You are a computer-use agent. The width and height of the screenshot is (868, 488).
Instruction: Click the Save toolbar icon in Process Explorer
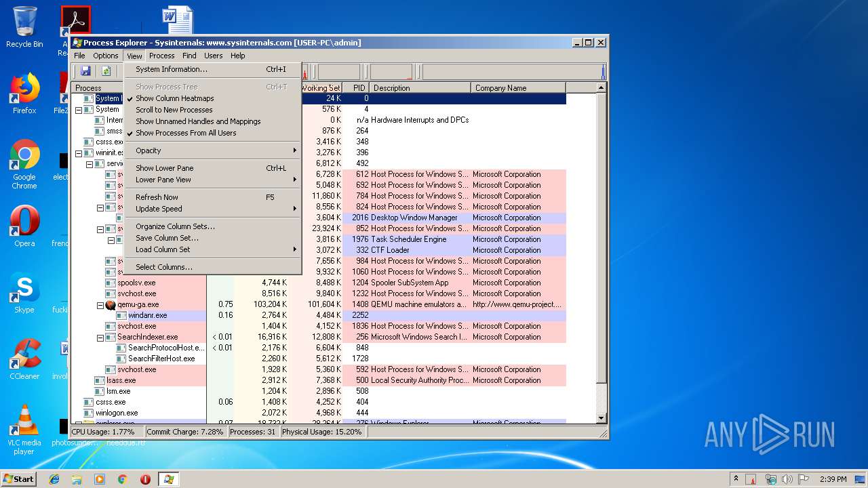[85, 71]
